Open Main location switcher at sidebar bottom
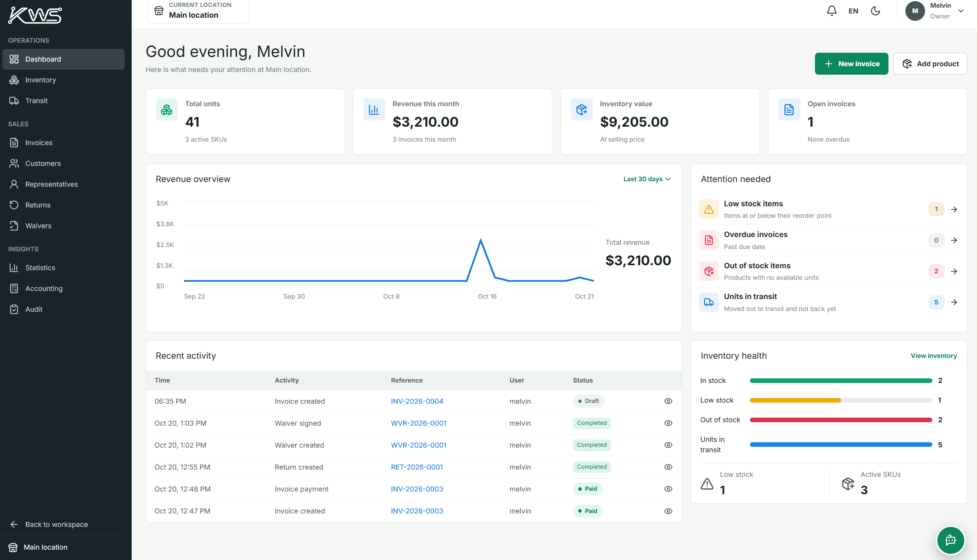 [64, 547]
